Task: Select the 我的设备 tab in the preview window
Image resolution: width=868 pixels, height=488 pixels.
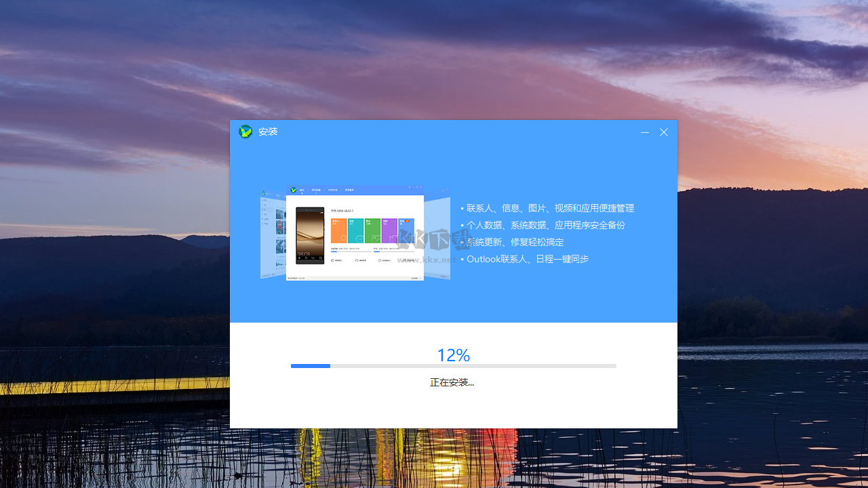Action: coord(316,190)
